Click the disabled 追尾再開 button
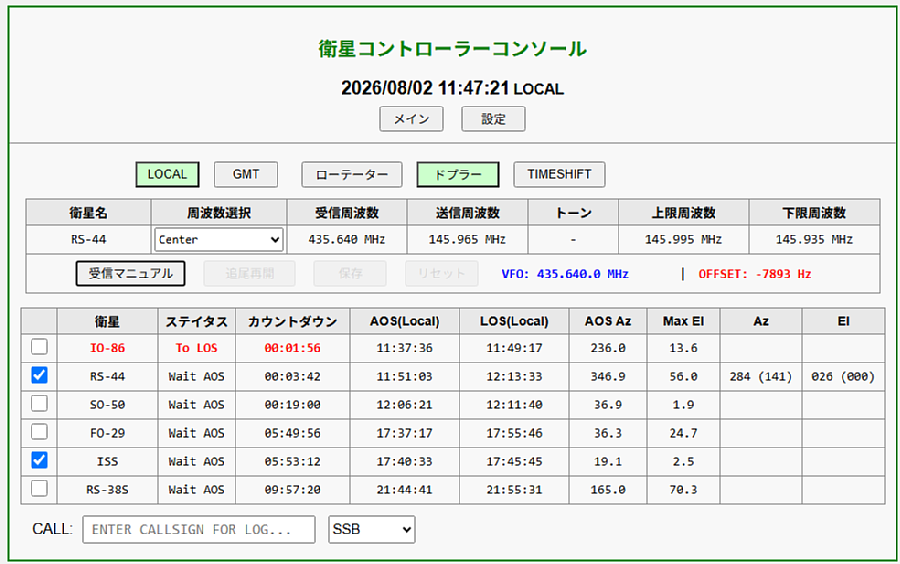This screenshot has height=564, width=900. (x=249, y=274)
